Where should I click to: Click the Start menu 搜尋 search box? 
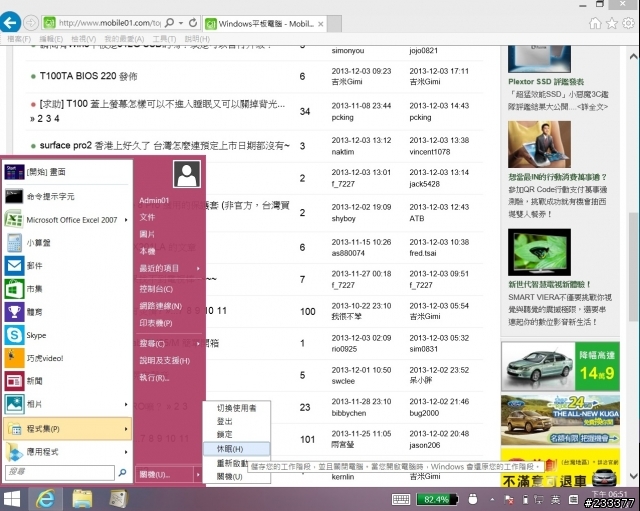[60, 471]
